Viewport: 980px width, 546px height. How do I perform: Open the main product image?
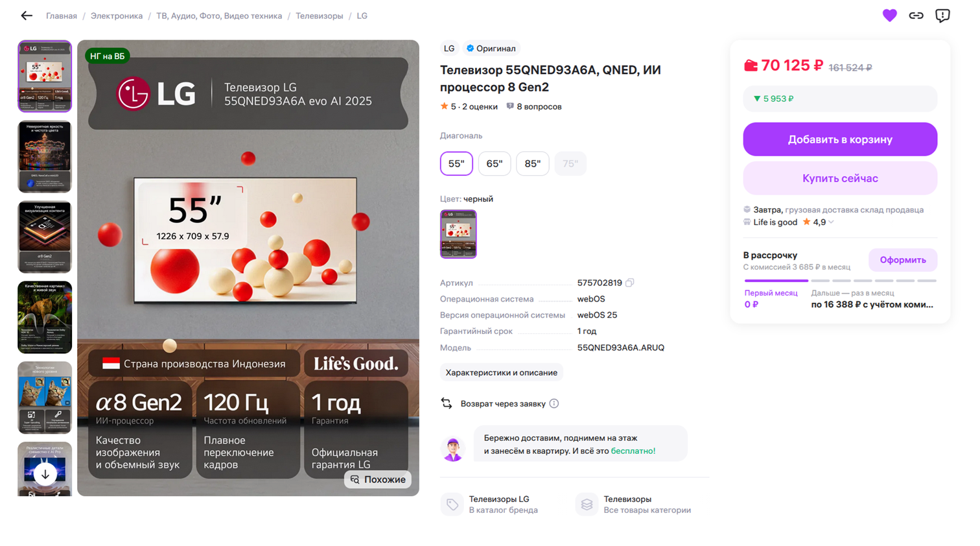click(248, 268)
